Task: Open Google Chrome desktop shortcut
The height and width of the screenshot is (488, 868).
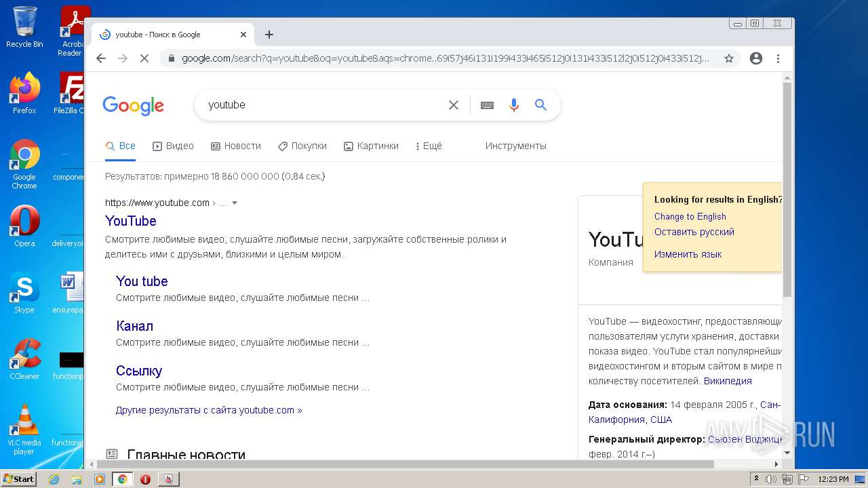Action: coord(24,164)
